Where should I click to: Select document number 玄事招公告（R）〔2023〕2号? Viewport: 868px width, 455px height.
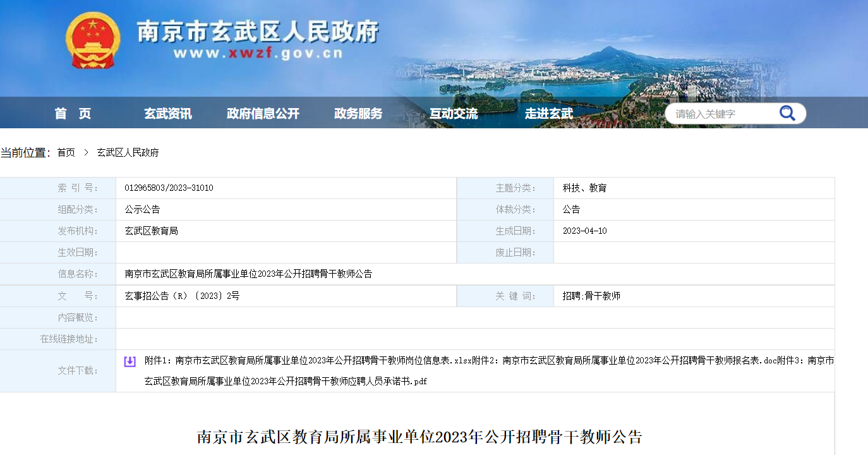click(x=183, y=296)
